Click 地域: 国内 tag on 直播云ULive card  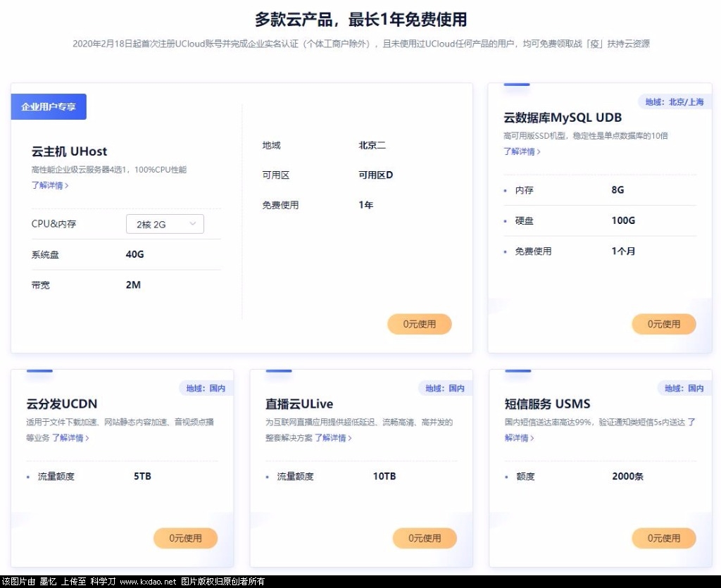point(445,389)
